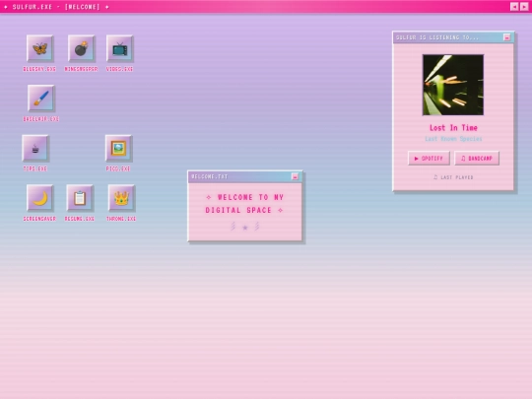Click the Welcome.txt title bar
This screenshot has width=532, height=399.
[244, 176]
